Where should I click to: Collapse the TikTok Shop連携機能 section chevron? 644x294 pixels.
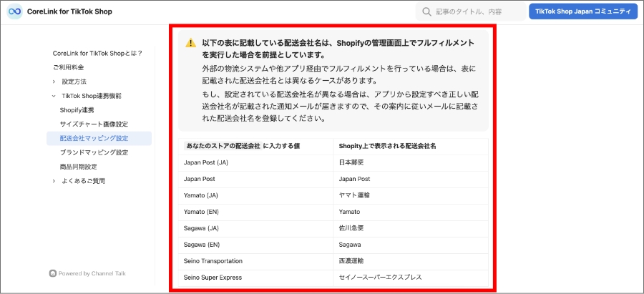pos(54,96)
